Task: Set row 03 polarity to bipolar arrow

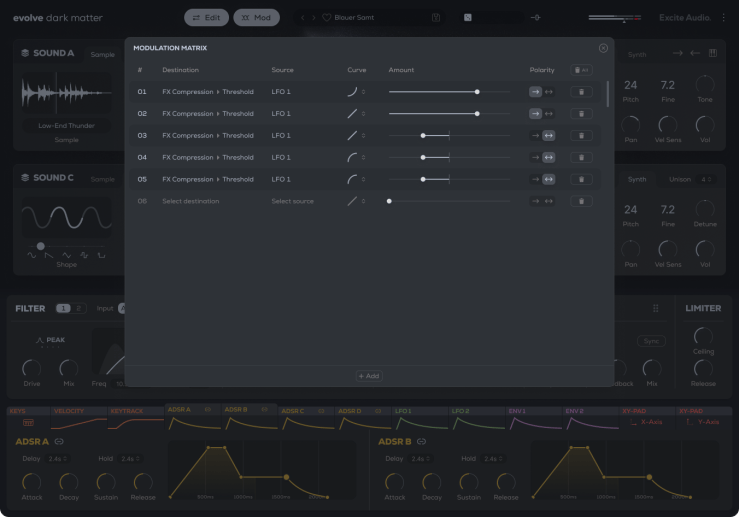Action: pyautogui.click(x=549, y=136)
